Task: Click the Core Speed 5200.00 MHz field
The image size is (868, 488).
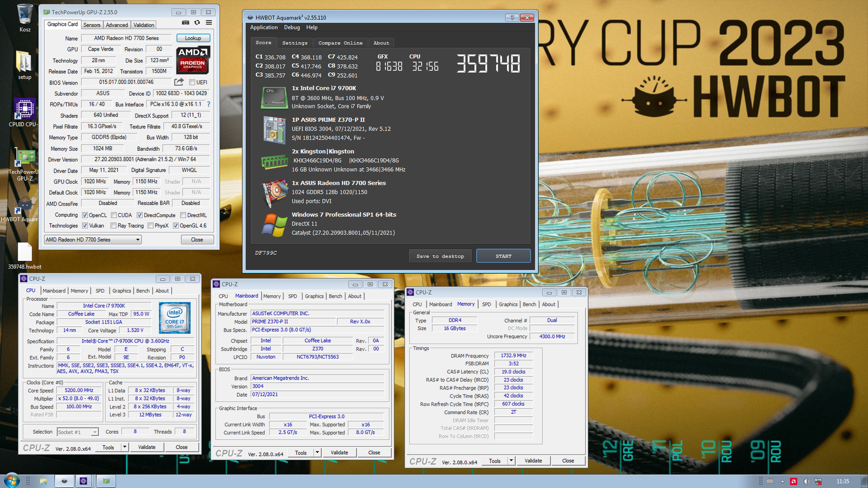Action: 79,390
